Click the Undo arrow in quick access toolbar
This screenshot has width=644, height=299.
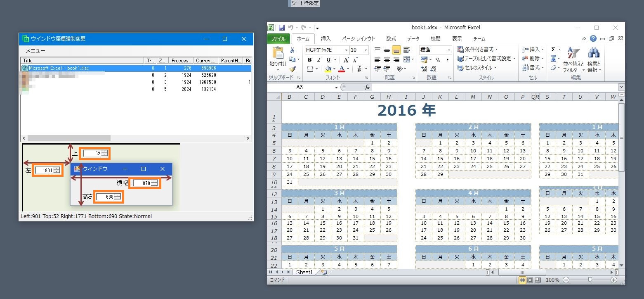[290, 28]
